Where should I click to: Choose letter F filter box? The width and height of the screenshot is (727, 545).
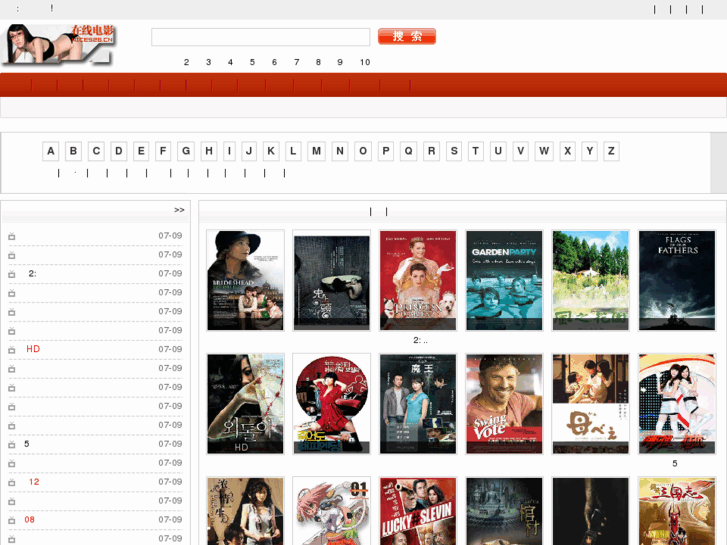(x=163, y=151)
